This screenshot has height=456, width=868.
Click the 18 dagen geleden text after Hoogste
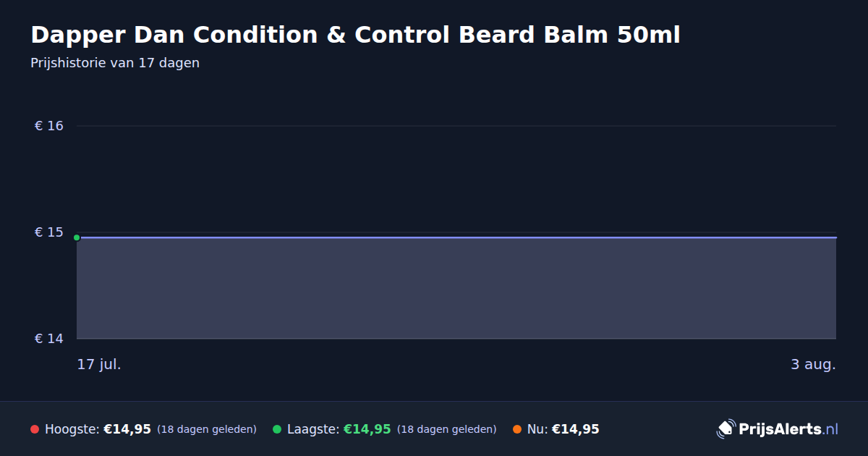click(x=207, y=429)
